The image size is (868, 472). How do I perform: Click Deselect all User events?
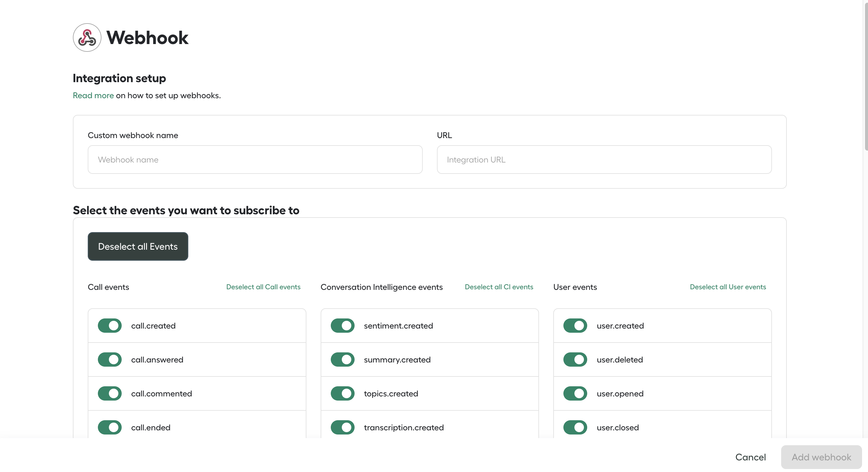coord(728,287)
